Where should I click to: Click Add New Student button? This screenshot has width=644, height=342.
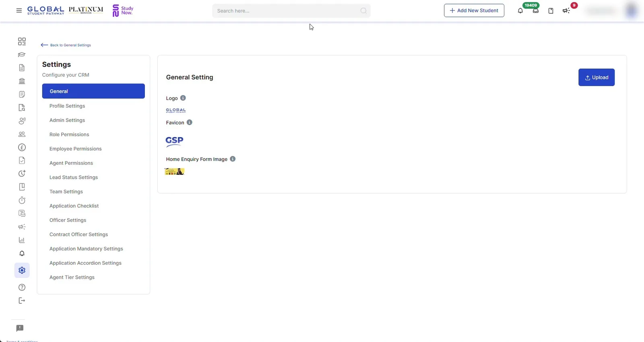(474, 10)
